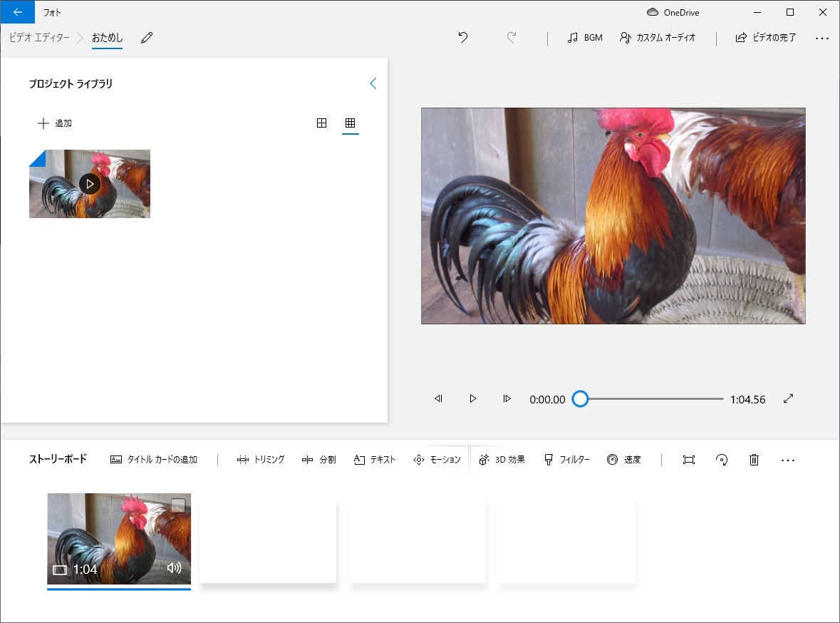Open the BGM background music option

(585, 38)
